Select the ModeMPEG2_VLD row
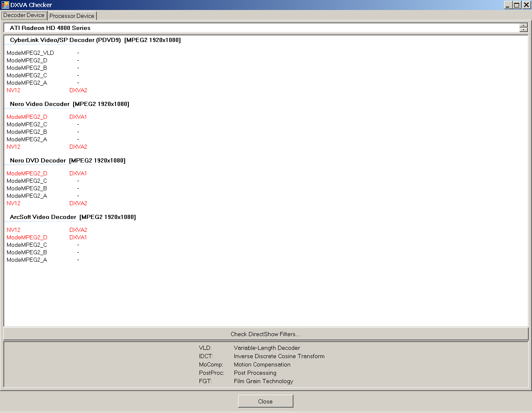Image resolution: width=532 pixels, height=413 pixels. (x=30, y=53)
